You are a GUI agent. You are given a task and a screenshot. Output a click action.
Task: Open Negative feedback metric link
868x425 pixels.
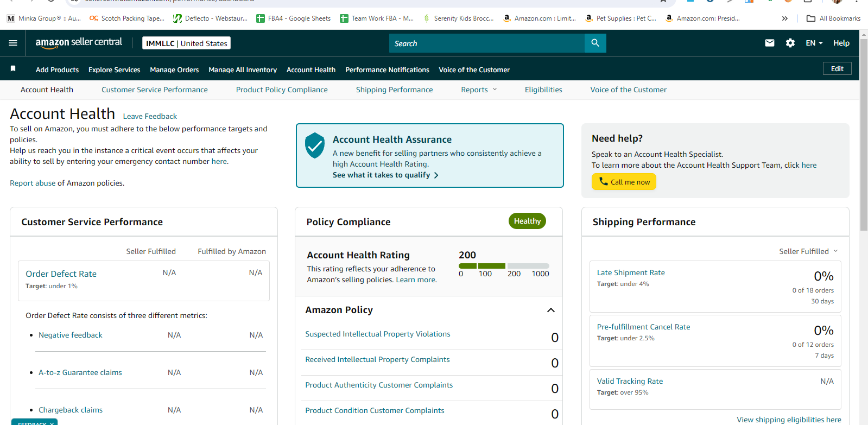tap(71, 335)
